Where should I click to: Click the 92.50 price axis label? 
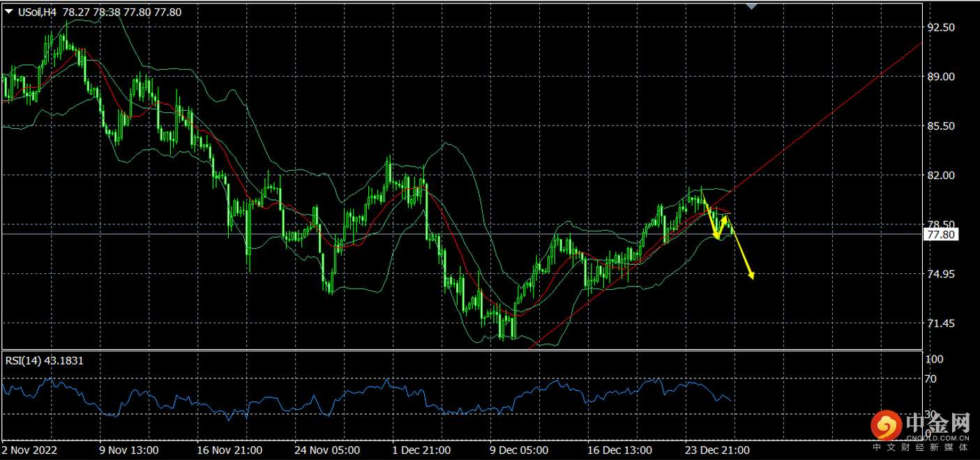point(940,27)
